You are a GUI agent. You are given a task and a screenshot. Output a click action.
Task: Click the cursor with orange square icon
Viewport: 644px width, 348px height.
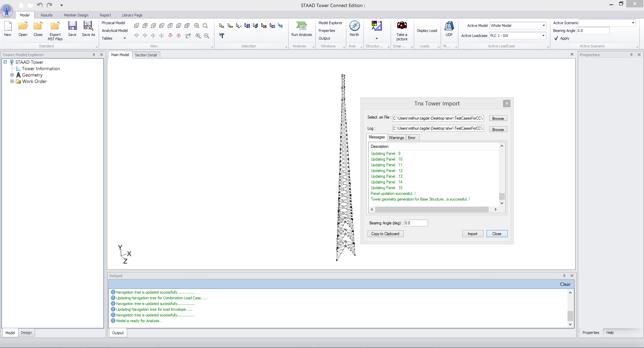click(x=264, y=26)
